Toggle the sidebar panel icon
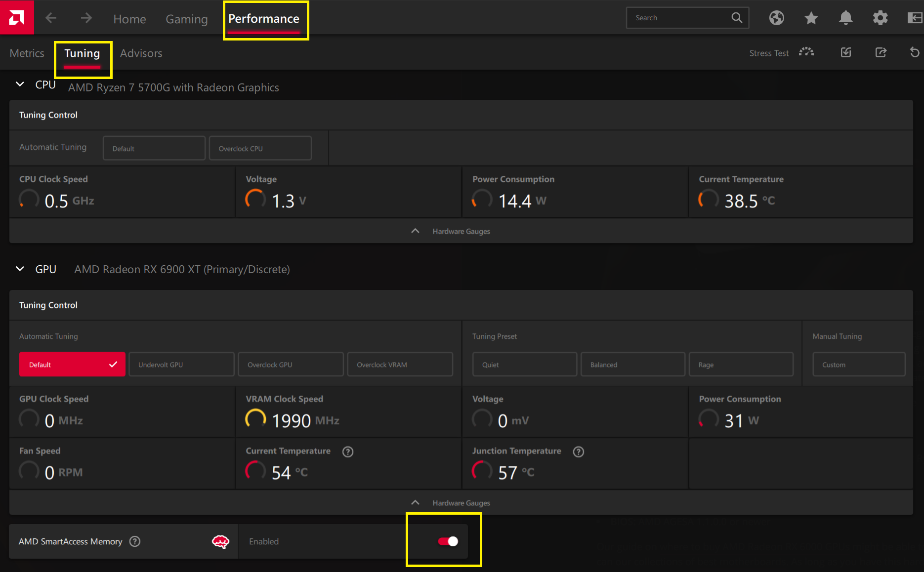924x572 pixels. [x=915, y=18]
